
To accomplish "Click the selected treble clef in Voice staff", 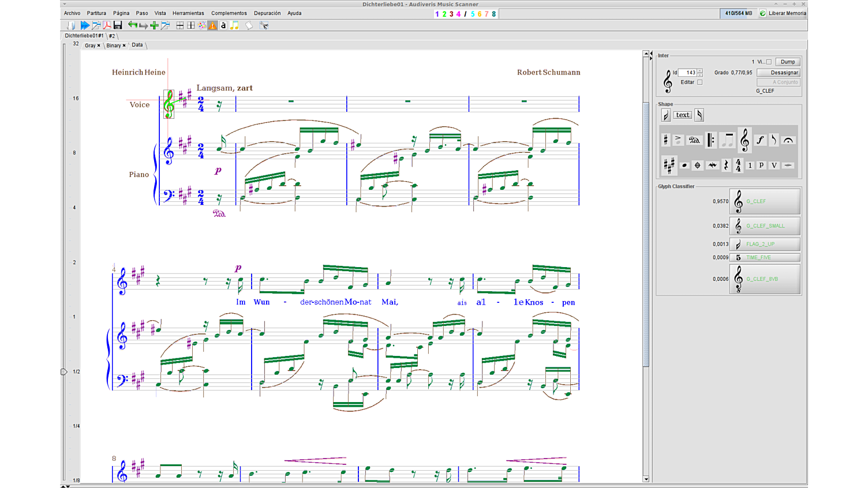I will (x=169, y=104).
